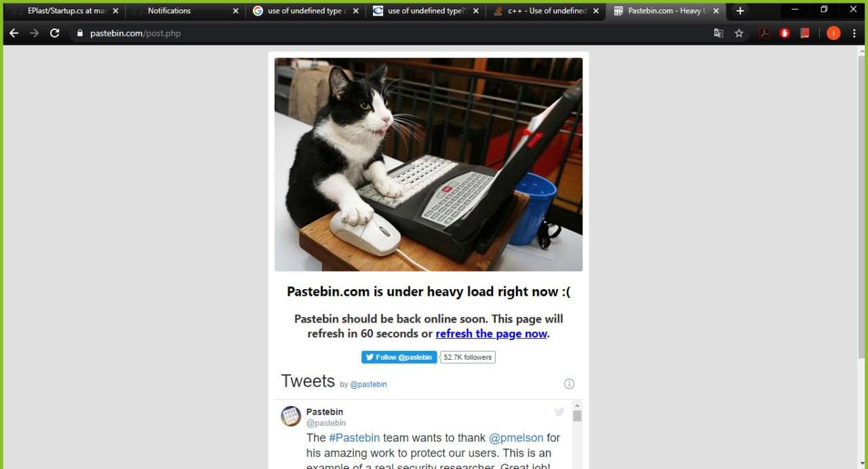868x469 pixels.
Task: Open the Google Translate icon in the address bar
Action: point(719,33)
